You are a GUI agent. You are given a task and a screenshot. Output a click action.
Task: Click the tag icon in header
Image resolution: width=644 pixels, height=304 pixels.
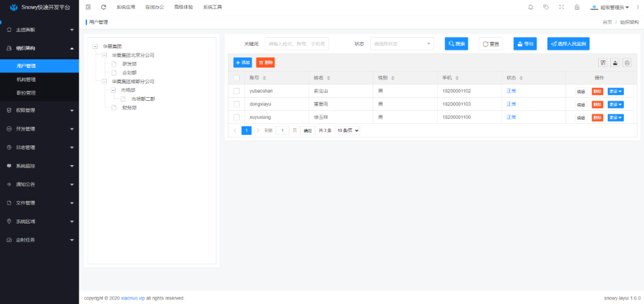[x=546, y=7]
